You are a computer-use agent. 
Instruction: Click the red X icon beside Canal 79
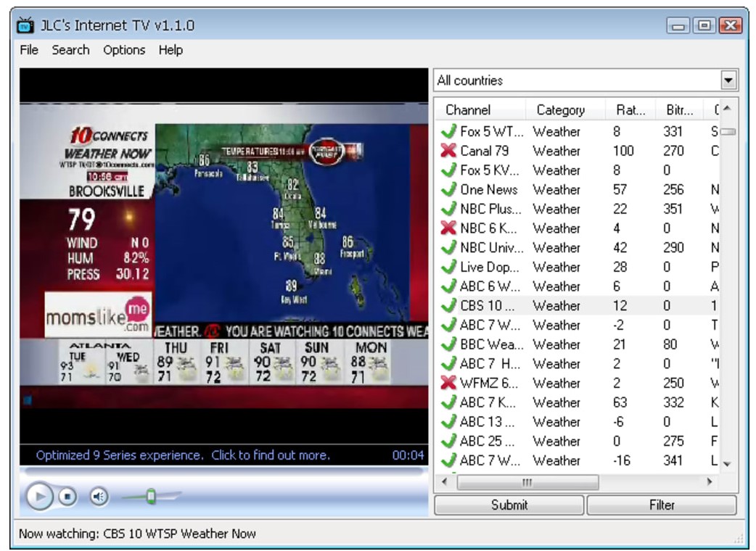pyautogui.click(x=448, y=150)
